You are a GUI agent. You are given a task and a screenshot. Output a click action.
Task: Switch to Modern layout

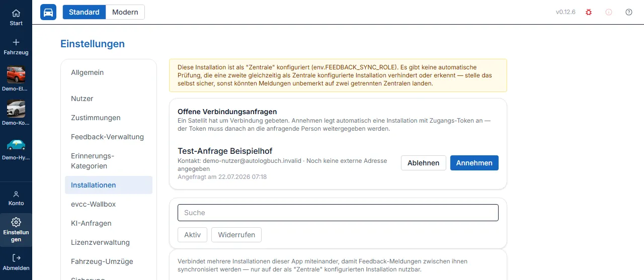click(125, 12)
